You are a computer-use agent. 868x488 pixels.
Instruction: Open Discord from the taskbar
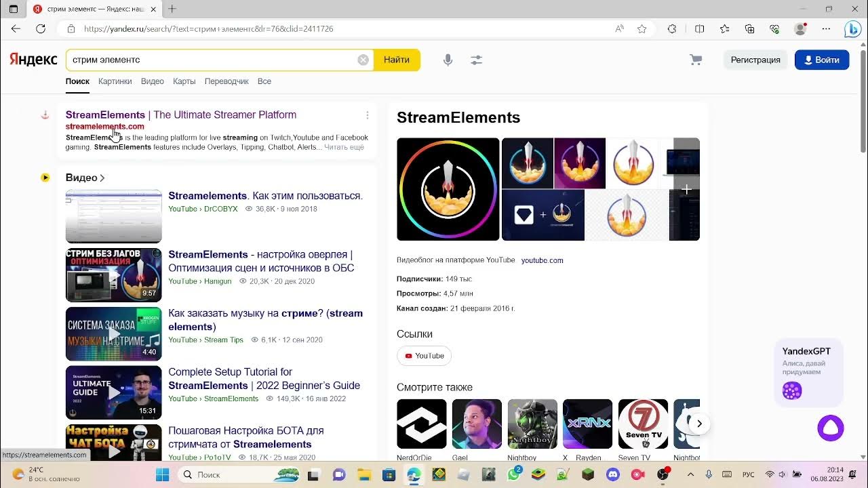point(613,474)
